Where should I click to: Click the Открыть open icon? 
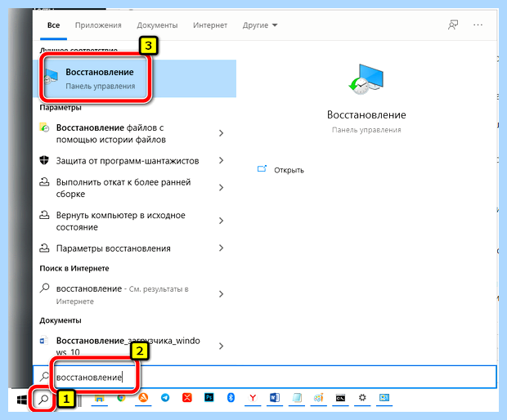click(x=262, y=169)
